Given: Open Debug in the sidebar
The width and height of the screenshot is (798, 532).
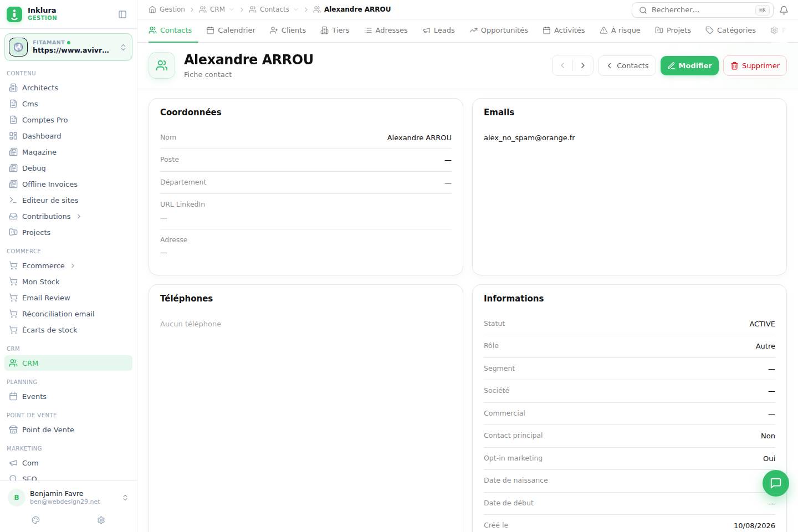Looking at the screenshot, I should [69, 168].
